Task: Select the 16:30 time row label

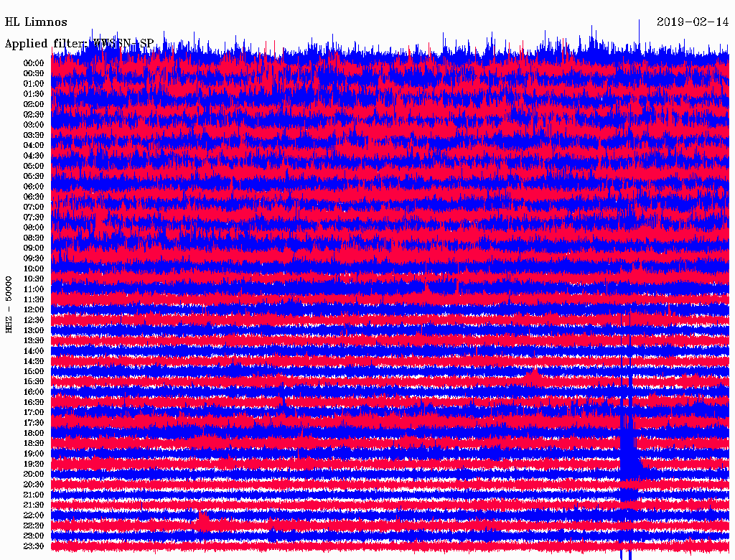Action: pos(34,403)
